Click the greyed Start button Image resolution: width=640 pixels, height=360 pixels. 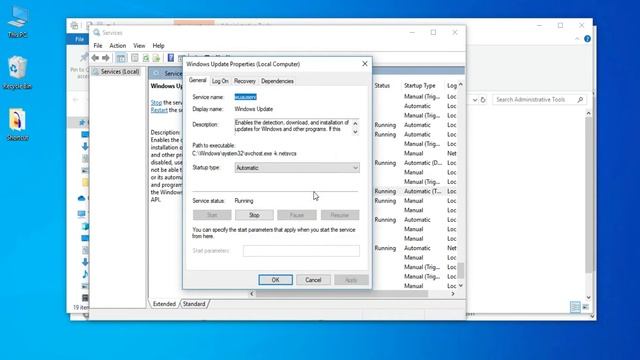(212, 215)
